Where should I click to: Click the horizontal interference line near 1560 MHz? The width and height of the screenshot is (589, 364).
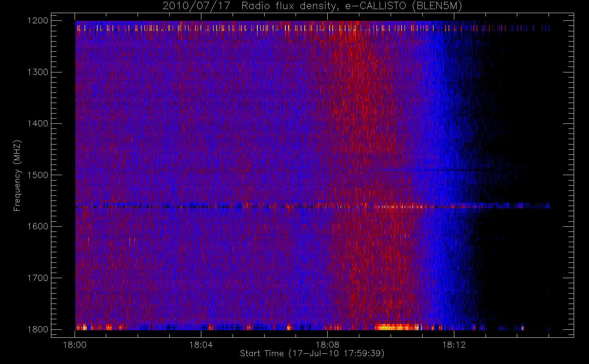click(312, 206)
